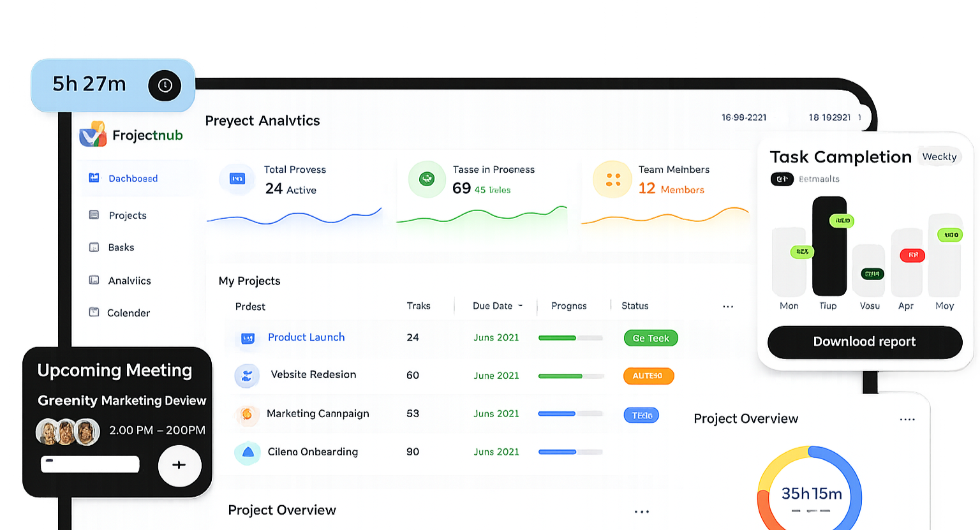
Task: Click "Marketing Cannpaign" project name
Action: click(x=318, y=413)
